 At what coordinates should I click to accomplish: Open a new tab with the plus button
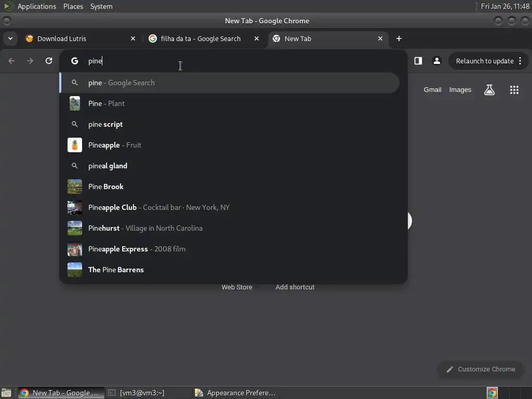[x=399, y=38]
